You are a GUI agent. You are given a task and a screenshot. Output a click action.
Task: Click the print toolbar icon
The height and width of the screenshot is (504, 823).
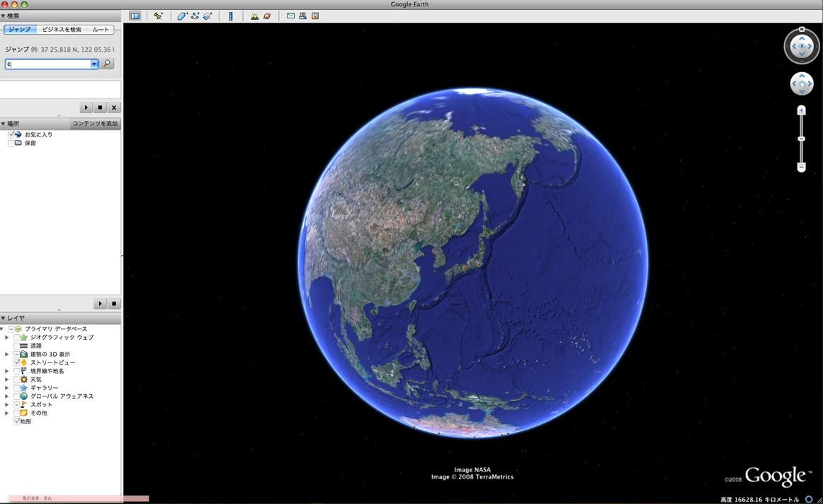pyautogui.click(x=303, y=16)
